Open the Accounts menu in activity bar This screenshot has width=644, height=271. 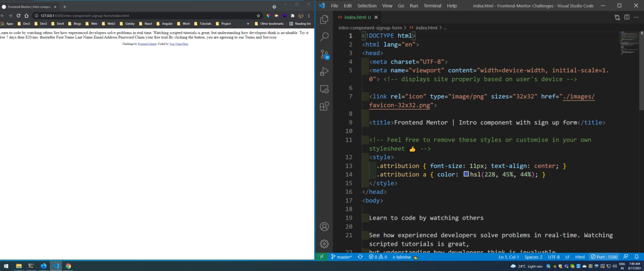[324, 226]
